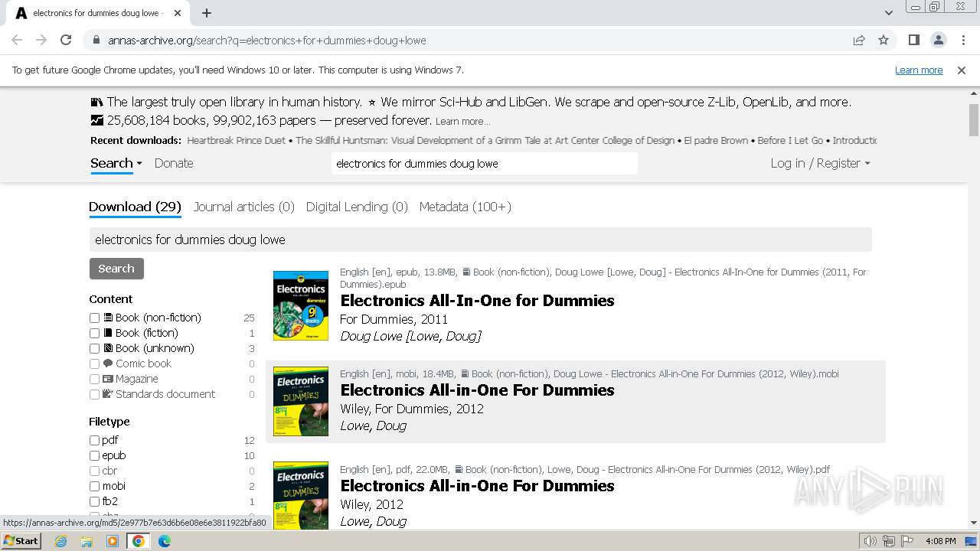
Task: Open the volume speaker tray icon
Action: 871,541
